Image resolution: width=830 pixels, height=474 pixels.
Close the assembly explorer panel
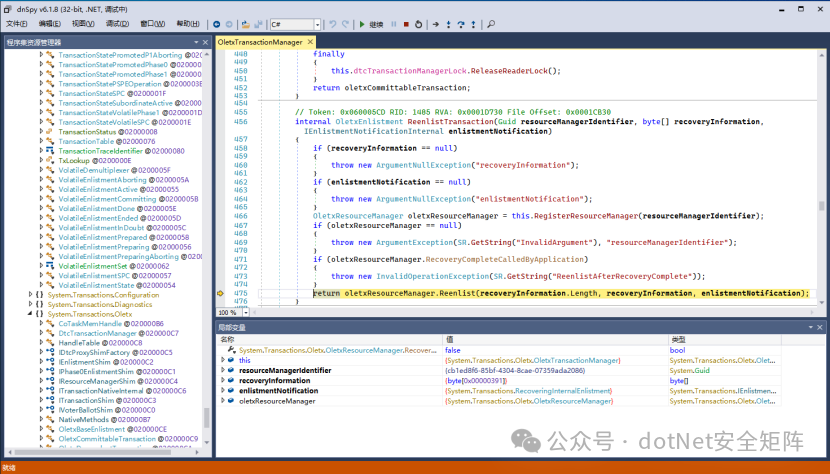[x=205, y=42]
